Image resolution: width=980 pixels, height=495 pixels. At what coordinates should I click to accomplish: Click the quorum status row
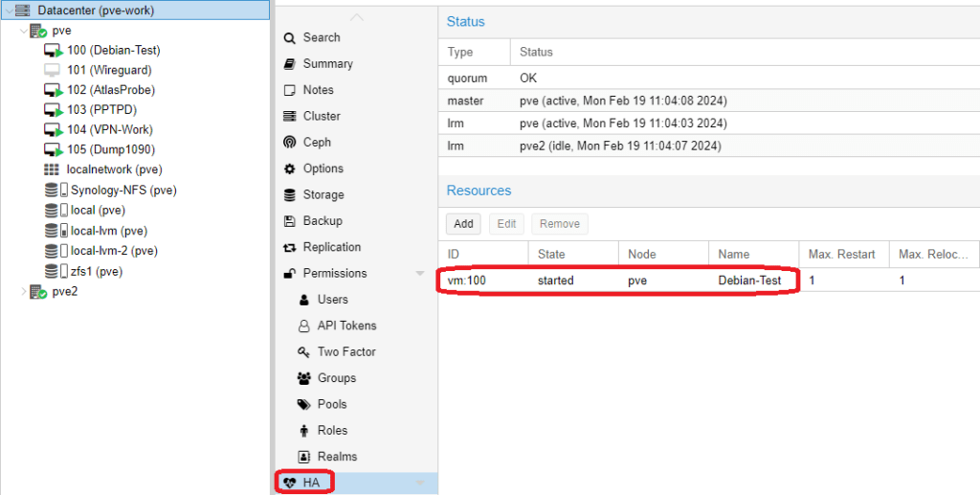pyautogui.click(x=709, y=79)
